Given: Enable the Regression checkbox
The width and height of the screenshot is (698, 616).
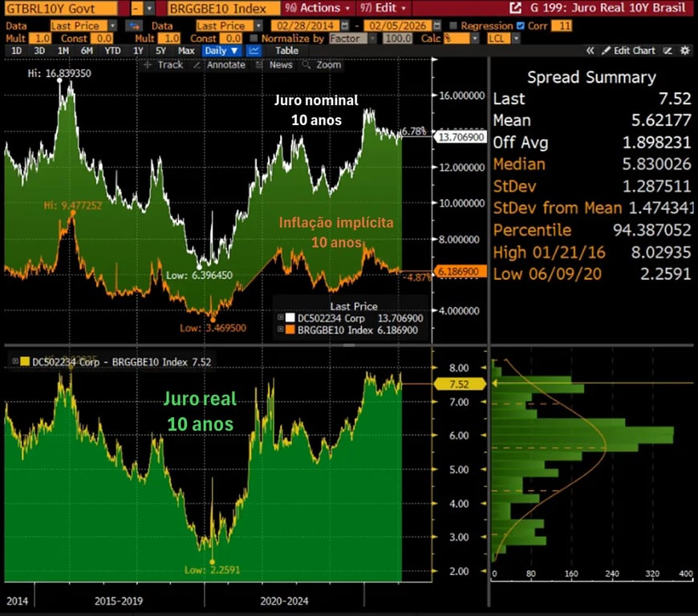Looking at the screenshot, I should pyautogui.click(x=454, y=26).
